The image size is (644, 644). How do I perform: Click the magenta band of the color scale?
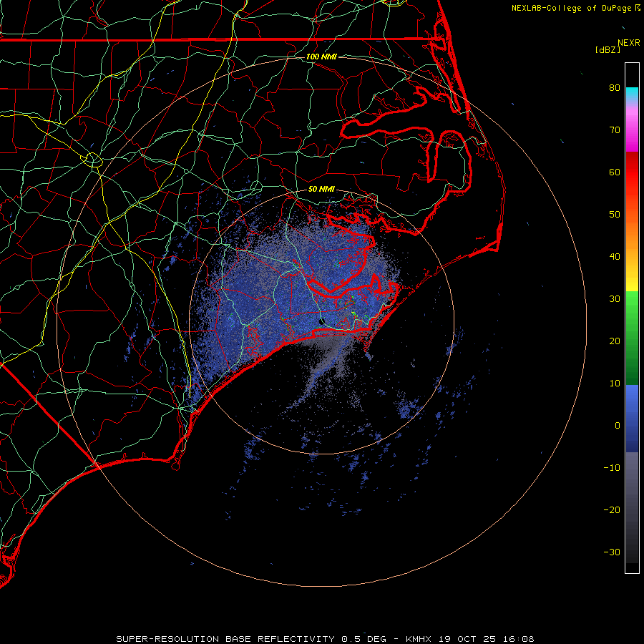pos(632,132)
